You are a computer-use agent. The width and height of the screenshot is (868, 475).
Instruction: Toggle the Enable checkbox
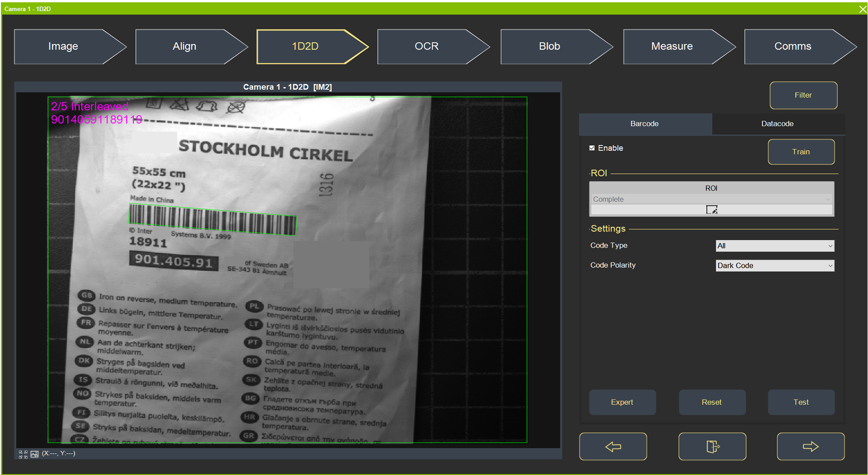592,148
